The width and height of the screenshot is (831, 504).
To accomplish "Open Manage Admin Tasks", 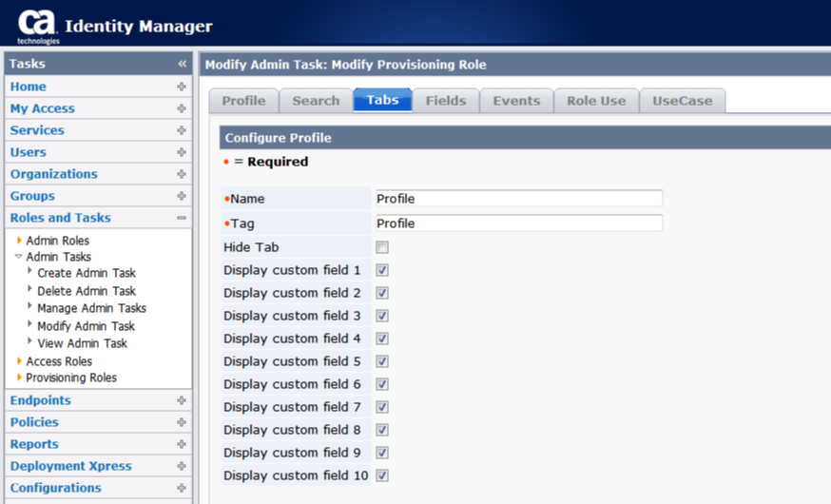I will 91,308.
